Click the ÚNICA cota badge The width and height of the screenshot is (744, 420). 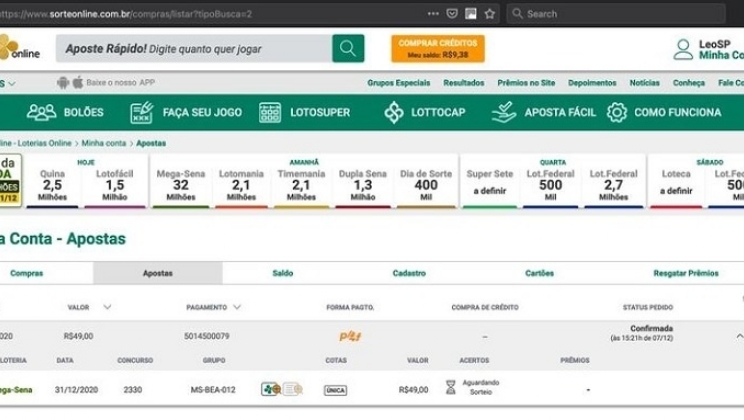click(x=335, y=390)
